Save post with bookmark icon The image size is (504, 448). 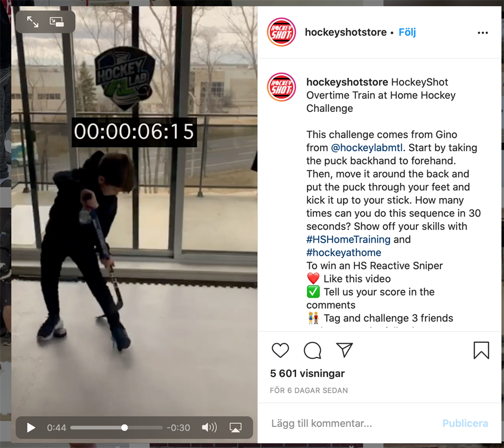tap(481, 350)
